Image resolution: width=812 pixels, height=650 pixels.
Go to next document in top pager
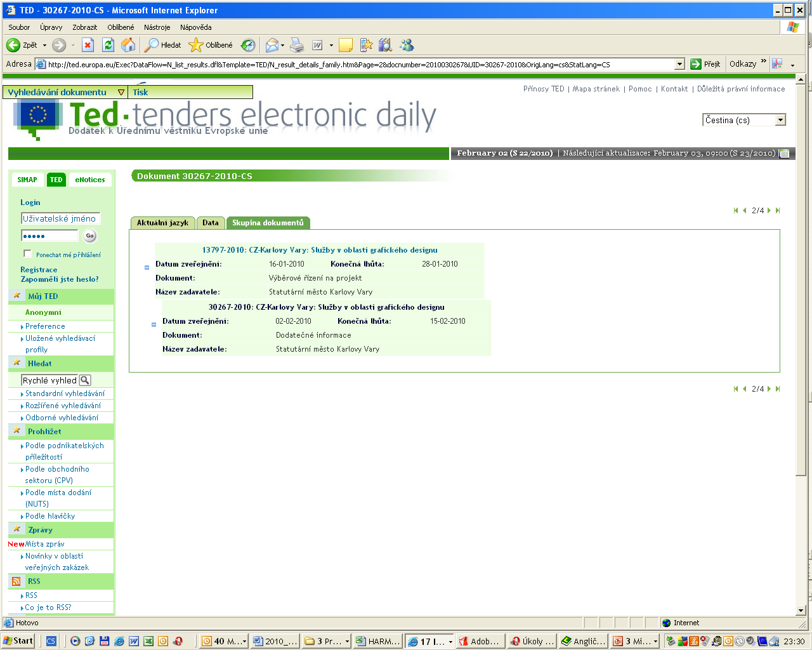769,211
